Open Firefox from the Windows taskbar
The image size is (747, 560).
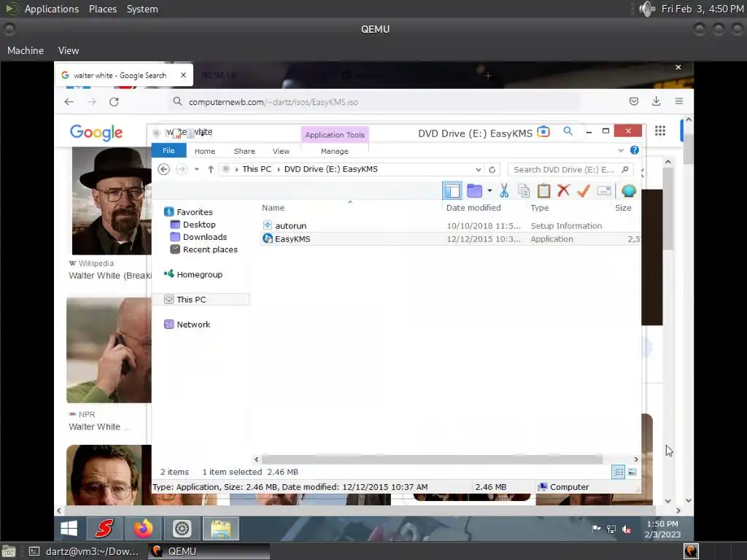(x=143, y=529)
